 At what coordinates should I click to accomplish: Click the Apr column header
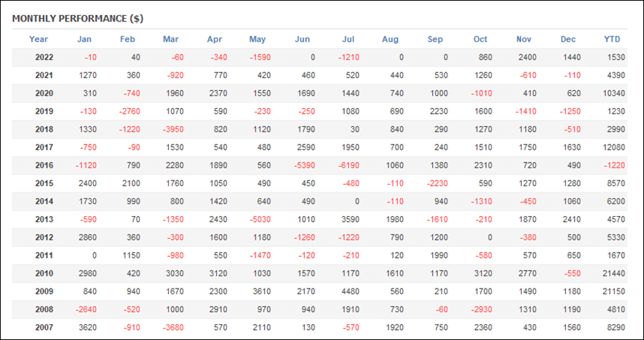click(215, 39)
